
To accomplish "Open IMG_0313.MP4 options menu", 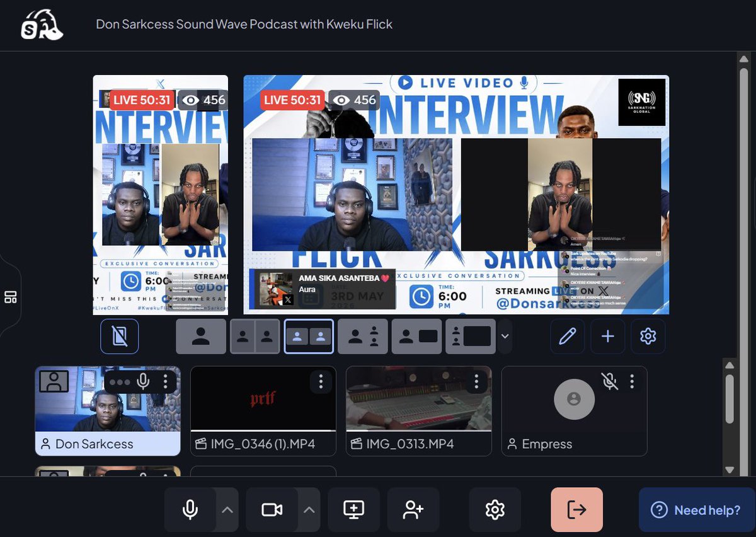I will [x=476, y=381].
